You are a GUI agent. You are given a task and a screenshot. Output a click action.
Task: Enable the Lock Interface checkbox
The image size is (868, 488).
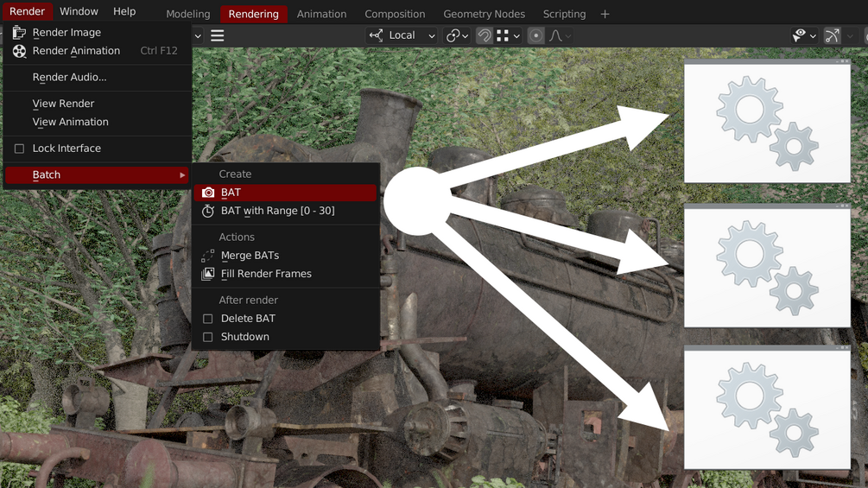[19, 149]
